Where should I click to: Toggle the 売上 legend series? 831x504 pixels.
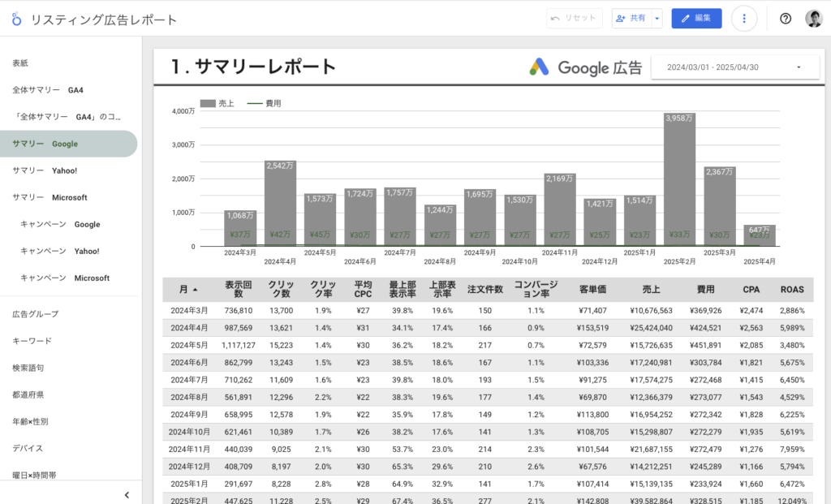coord(217,104)
